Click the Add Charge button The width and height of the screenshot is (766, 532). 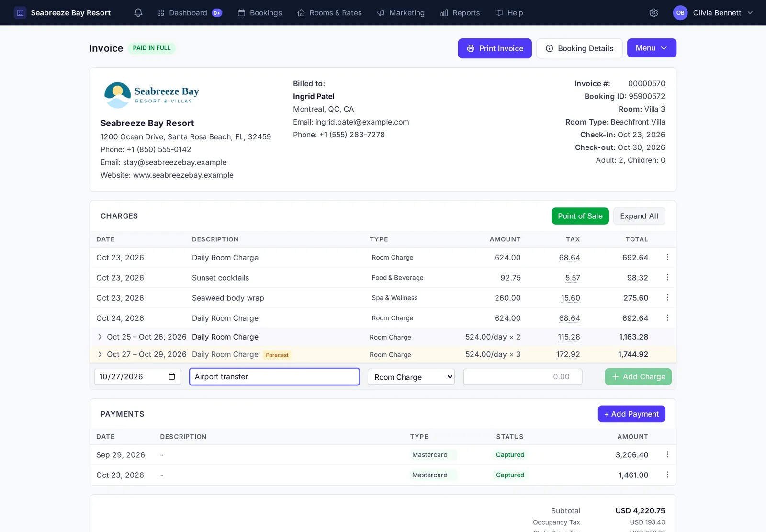click(x=638, y=377)
